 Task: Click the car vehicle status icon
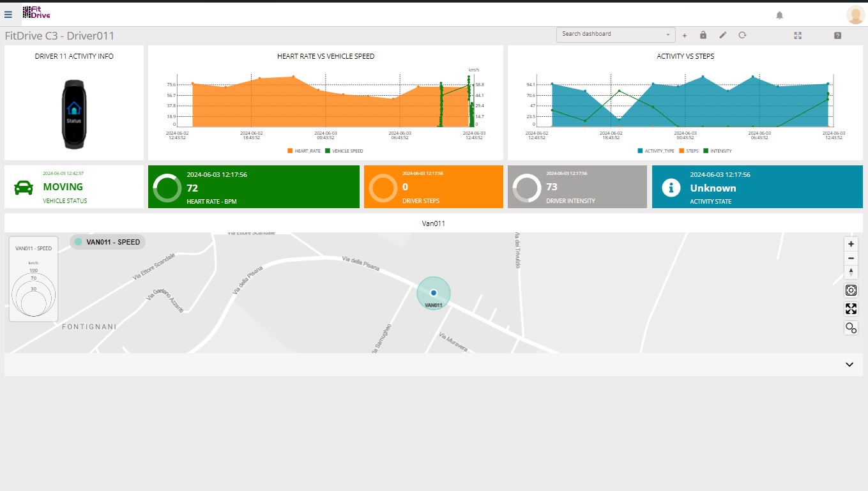[x=24, y=187]
